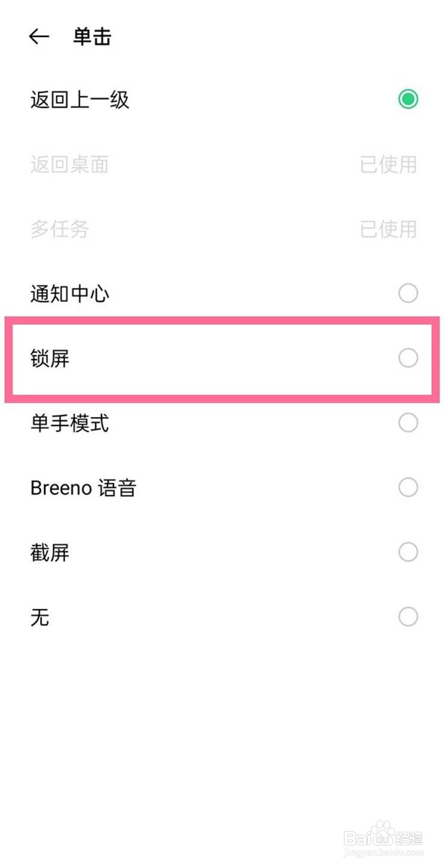Select the 无 radio button
This screenshot has width=448, height=868.
(408, 617)
